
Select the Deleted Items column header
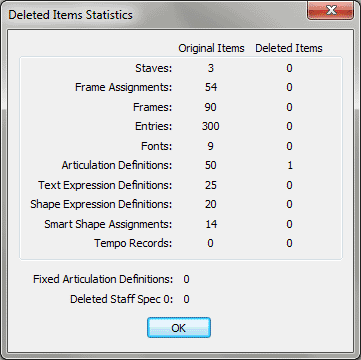click(x=289, y=48)
